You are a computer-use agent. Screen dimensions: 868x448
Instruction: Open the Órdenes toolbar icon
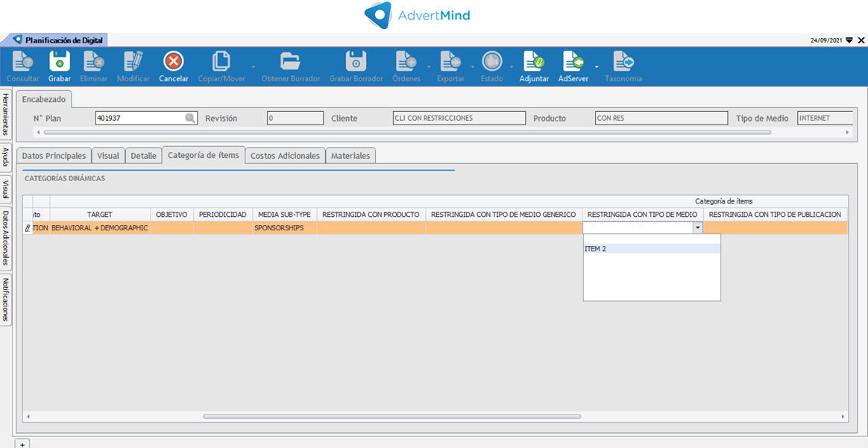pos(406,61)
